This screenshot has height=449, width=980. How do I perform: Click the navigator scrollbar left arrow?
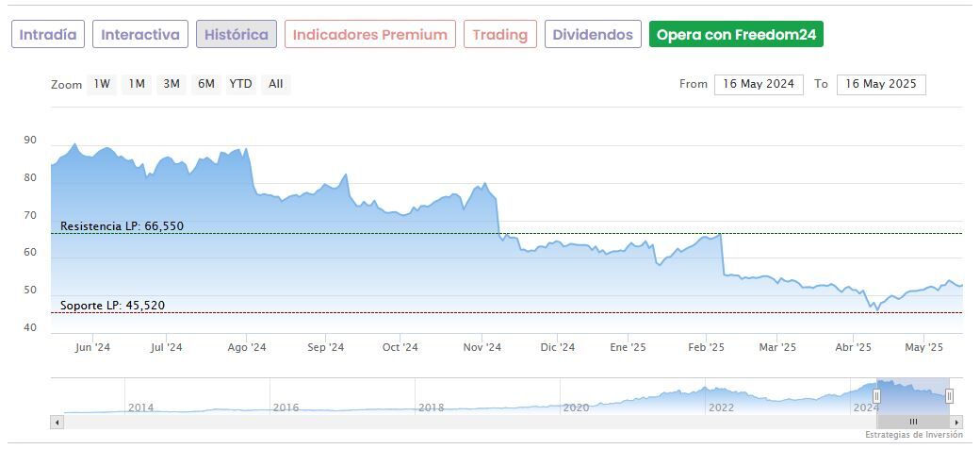57,422
